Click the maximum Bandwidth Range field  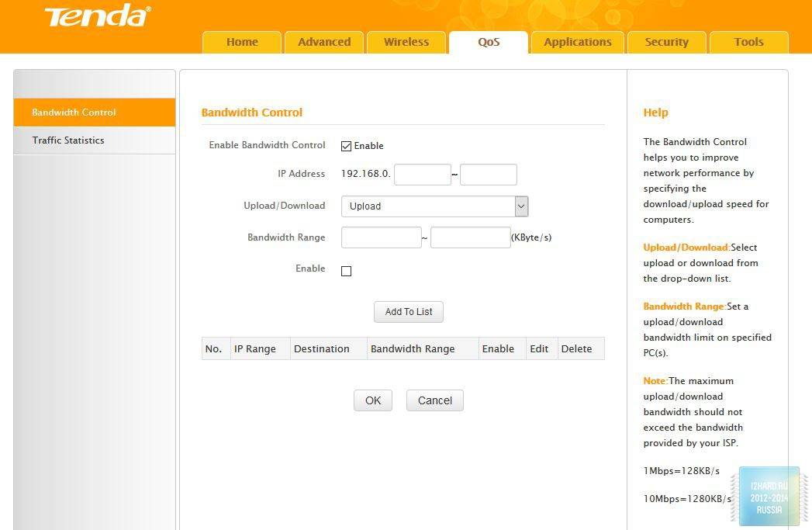(x=470, y=237)
